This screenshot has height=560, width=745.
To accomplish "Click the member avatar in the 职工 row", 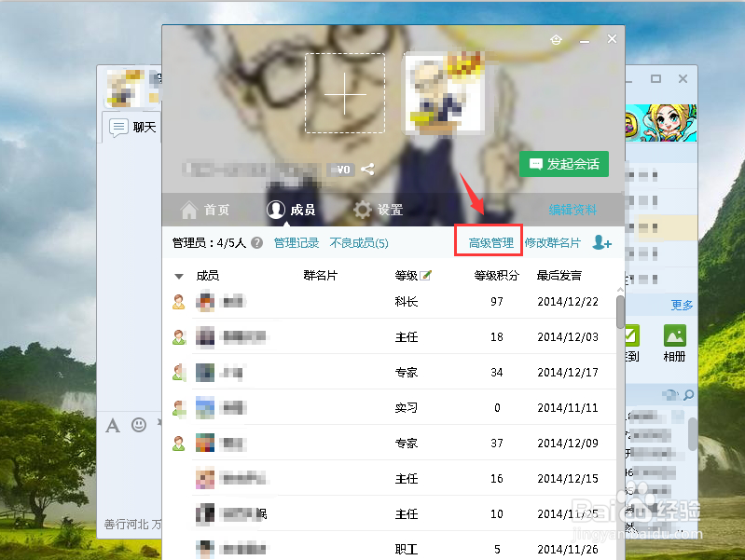I will coord(205,550).
